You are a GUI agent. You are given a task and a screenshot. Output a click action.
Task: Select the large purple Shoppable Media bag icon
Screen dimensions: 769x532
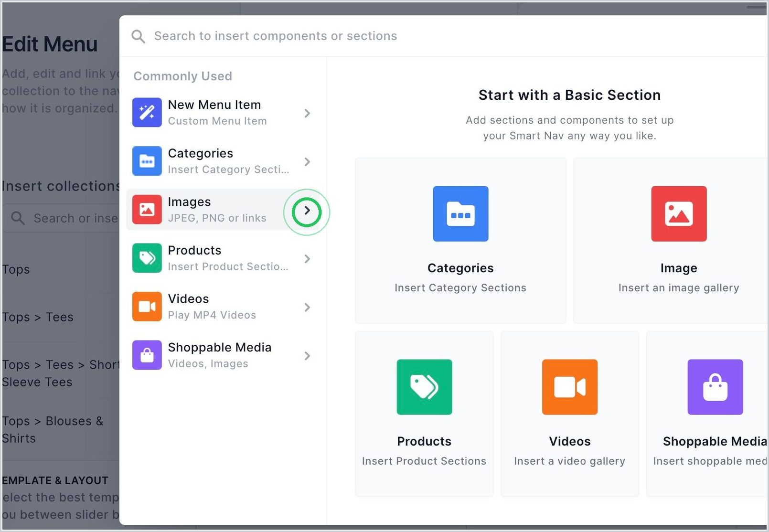715,387
